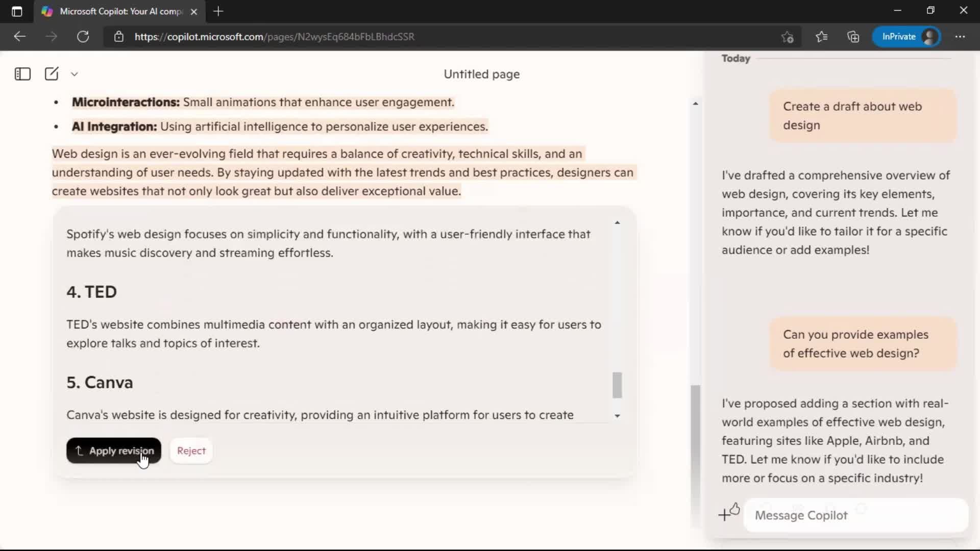This screenshot has width=980, height=551.
Task: Click the TED's website description paragraph
Action: tap(334, 334)
